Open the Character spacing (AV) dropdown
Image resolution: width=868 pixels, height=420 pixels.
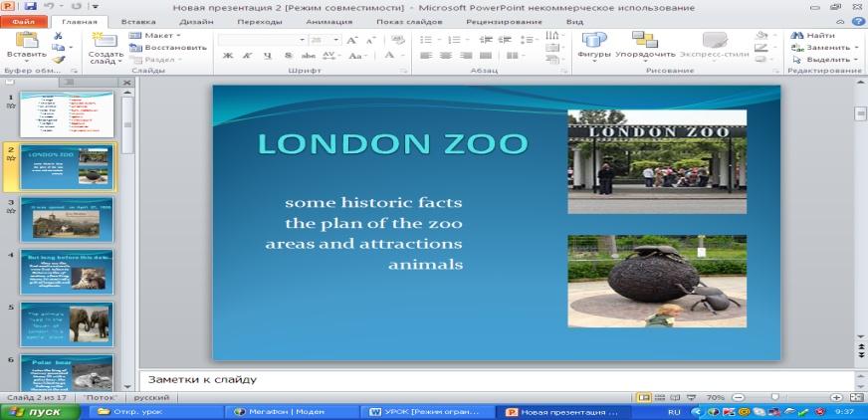pos(331,56)
